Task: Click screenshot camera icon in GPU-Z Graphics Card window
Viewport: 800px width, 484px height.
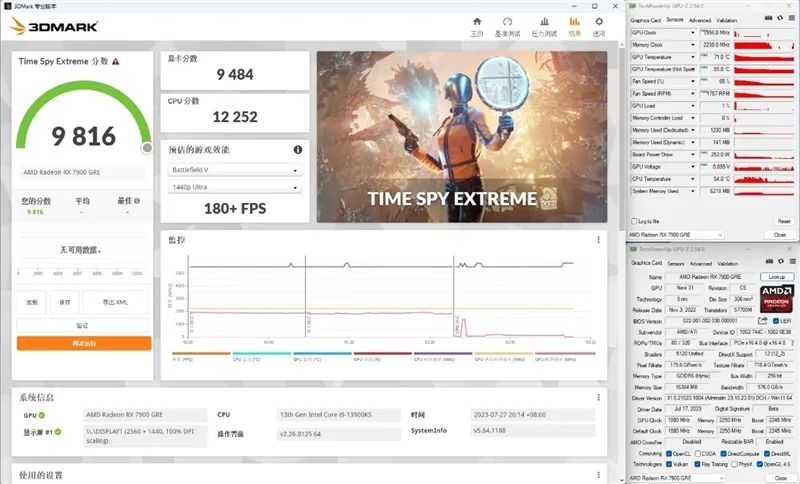Action: [769, 261]
